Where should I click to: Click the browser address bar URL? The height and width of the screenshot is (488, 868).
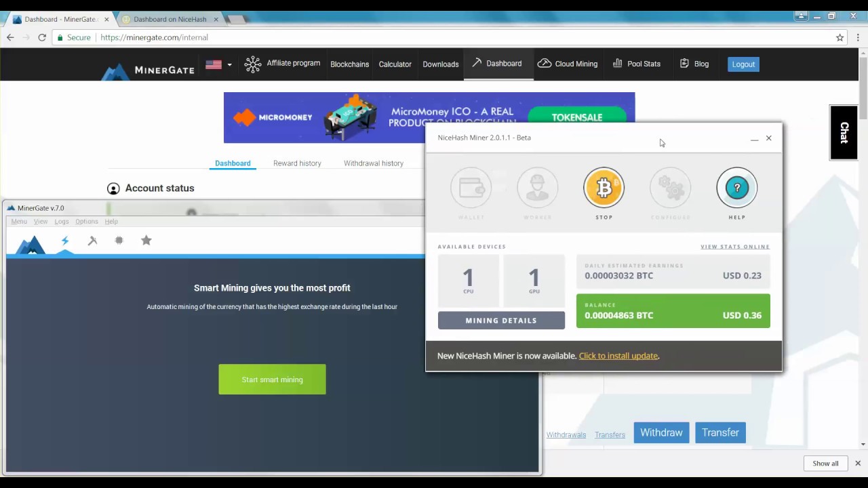point(154,37)
